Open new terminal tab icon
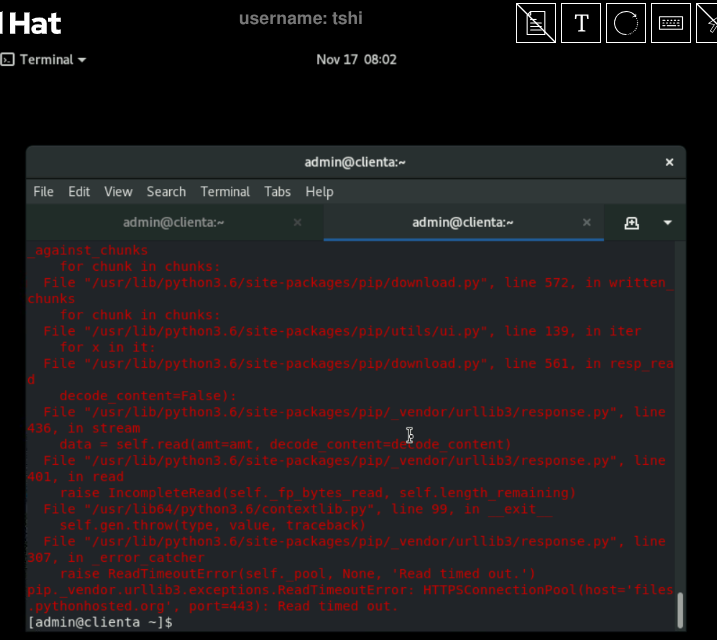 point(631,223)
